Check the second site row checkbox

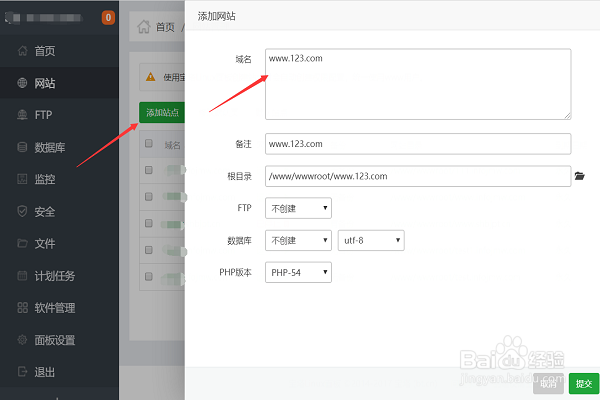pos(149,197)
